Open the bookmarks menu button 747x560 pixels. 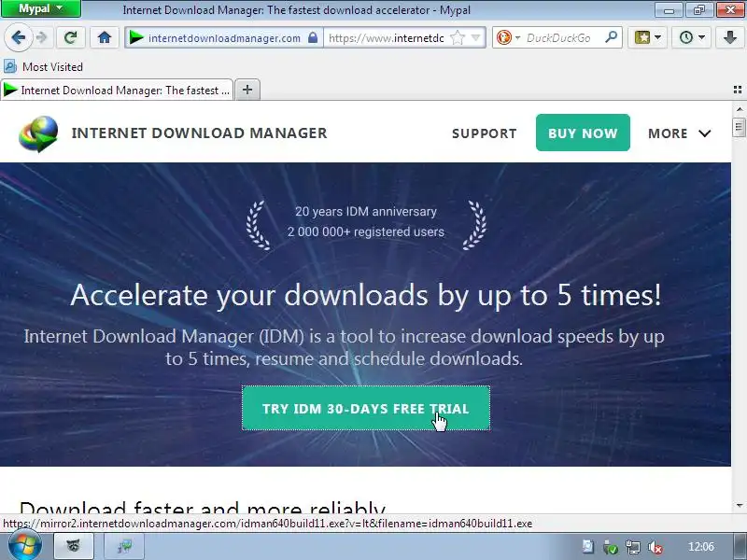(647, 37)
